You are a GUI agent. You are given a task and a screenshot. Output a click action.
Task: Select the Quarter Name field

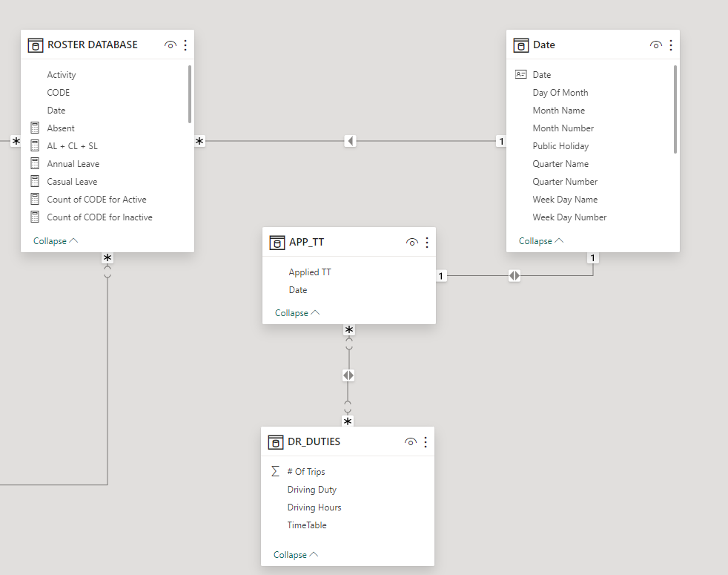click(560, 164)
